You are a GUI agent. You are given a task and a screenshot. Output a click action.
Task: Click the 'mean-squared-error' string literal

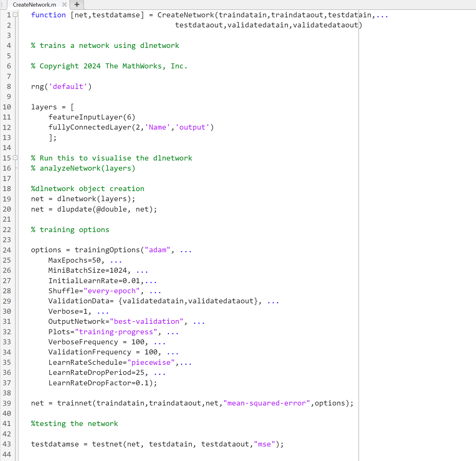(266, 403)
